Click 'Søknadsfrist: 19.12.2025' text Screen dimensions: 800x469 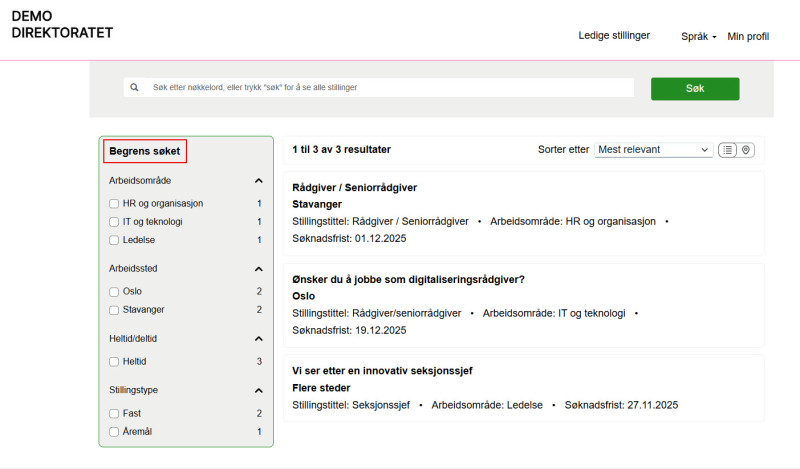click(349, 330)
